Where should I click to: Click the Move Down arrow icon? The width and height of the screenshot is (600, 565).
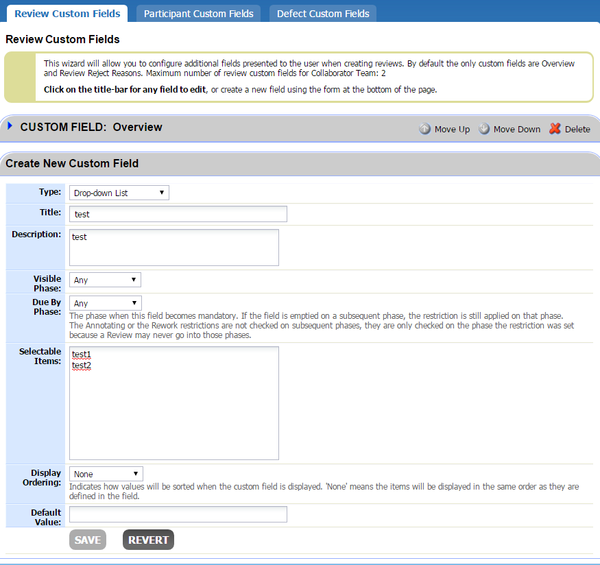484,129
